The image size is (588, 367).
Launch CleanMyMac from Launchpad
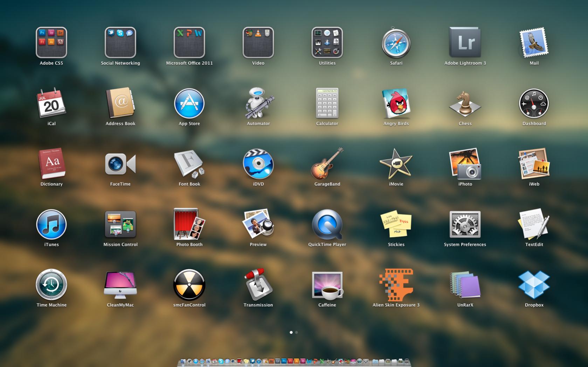click(120, 284)
